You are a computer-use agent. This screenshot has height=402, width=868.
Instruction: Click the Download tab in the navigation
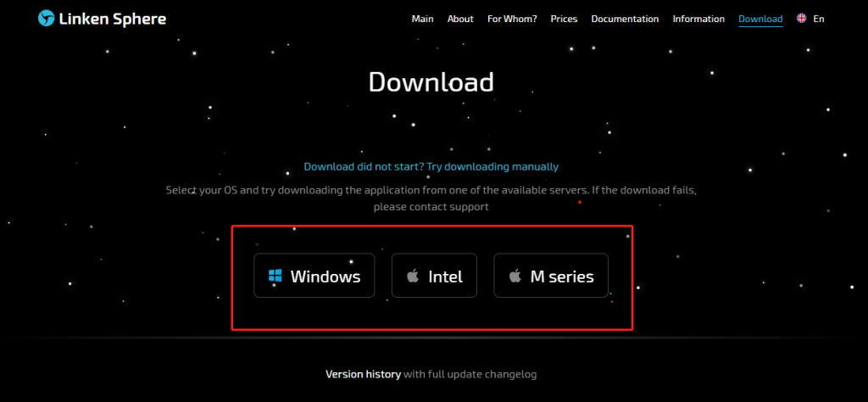760,19
